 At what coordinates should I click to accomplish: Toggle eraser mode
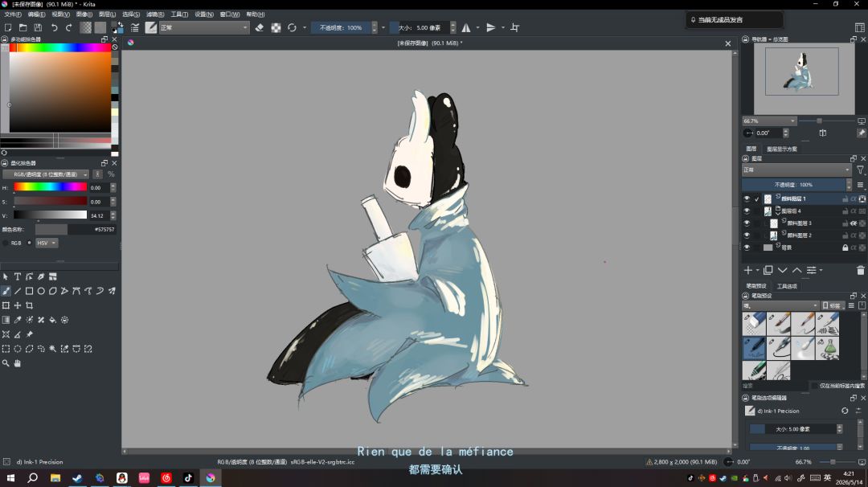[x=259, y=27]
